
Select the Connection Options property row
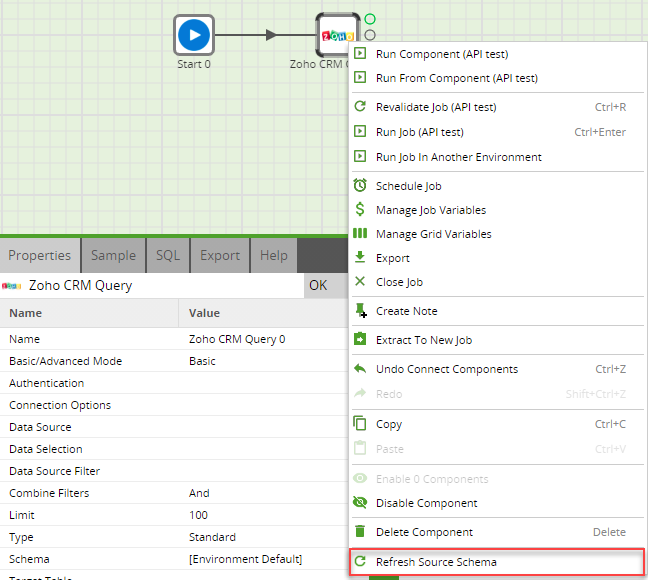point(174,405)
